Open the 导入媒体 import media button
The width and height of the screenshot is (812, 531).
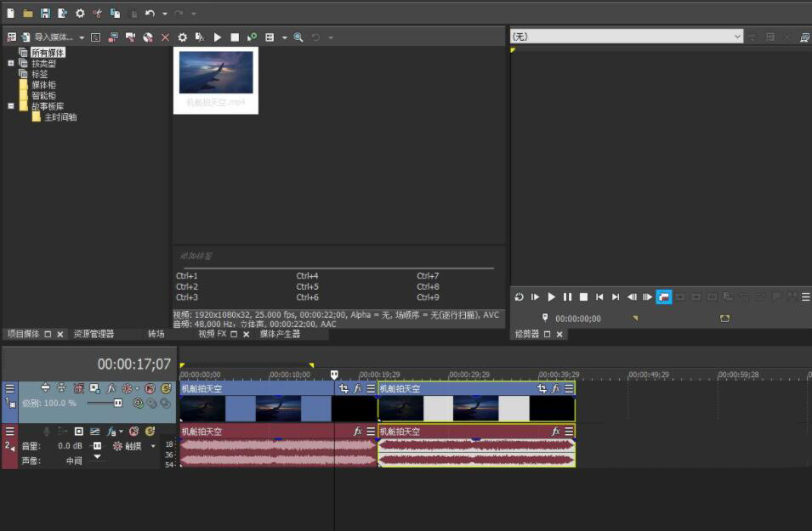coord(53,37)
